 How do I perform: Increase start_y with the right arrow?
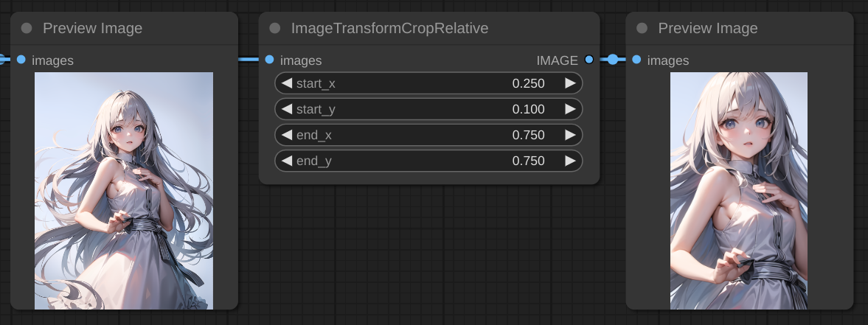point(570,109)
